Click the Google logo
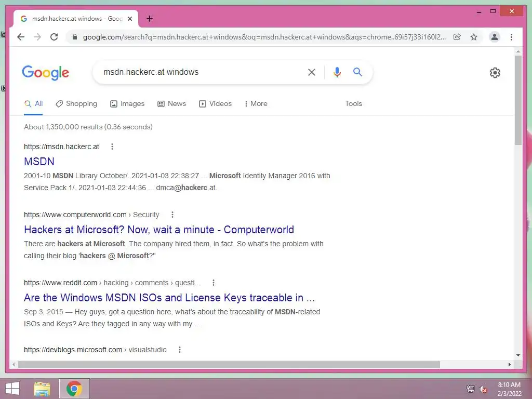The width and height of the screenshot is (532, 399). click(46, 73)
